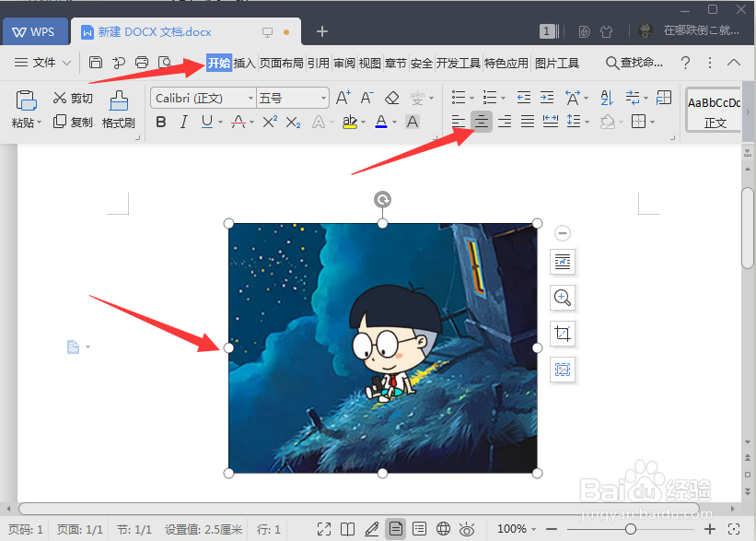Image resolution: width=756 pixels, height=541 pixels.
Task: Click the WPS home button
Action: (x=35, y=32)
